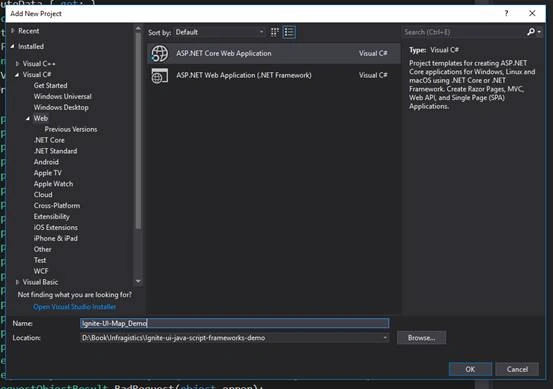
Task: Collapse the Visual C# node
Action: coord(17,75)
